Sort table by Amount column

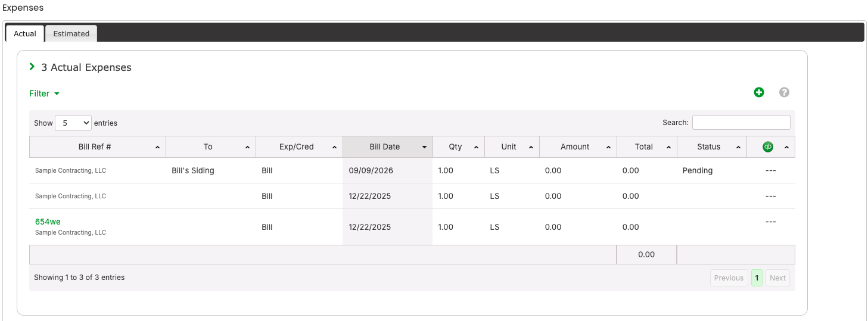pos(578,147)
